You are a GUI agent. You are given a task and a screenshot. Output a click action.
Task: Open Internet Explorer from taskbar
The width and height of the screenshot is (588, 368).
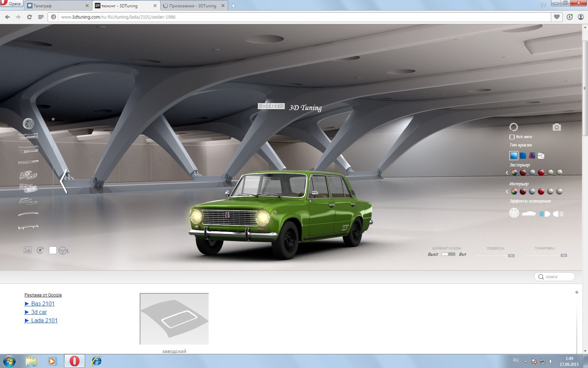point(96,361)
